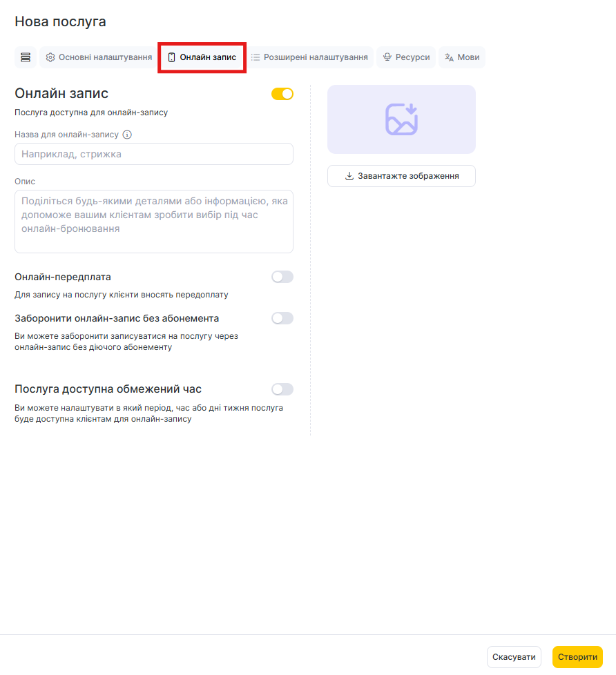The image size is (616, 675).
Task: Focus the Назва для онлайн-запису input field
Action: pyautogui.click(x=154, y=154)
